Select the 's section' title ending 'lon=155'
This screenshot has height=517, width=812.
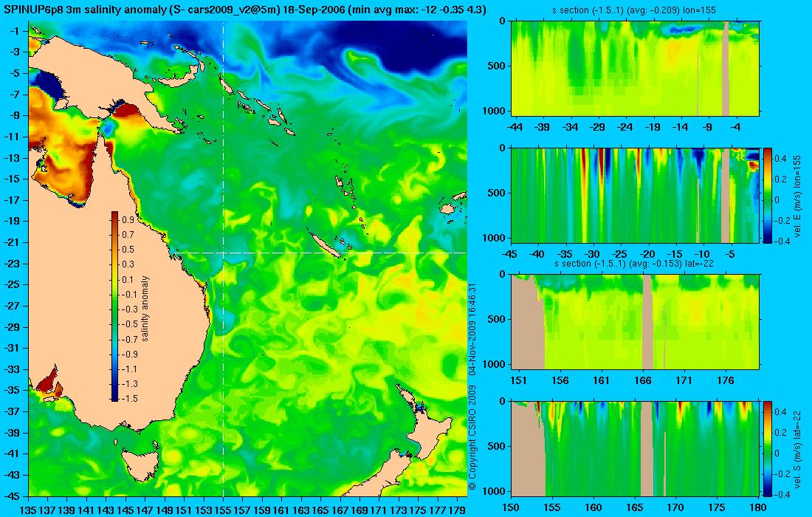coord(634,10)
